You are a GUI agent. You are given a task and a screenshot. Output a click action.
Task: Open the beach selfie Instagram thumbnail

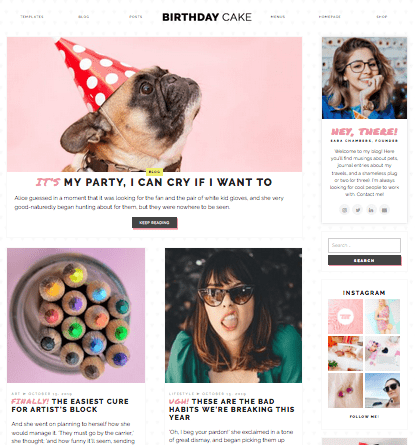(382, 390)
